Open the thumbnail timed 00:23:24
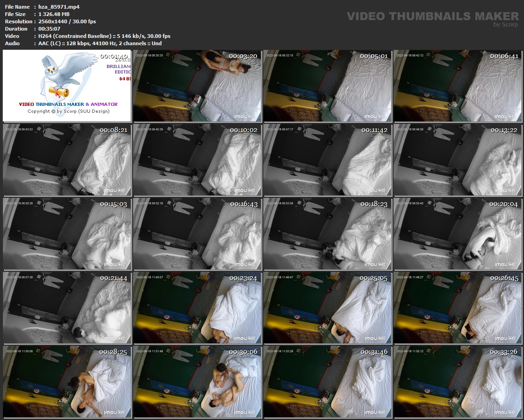 [x=197, y=308]
